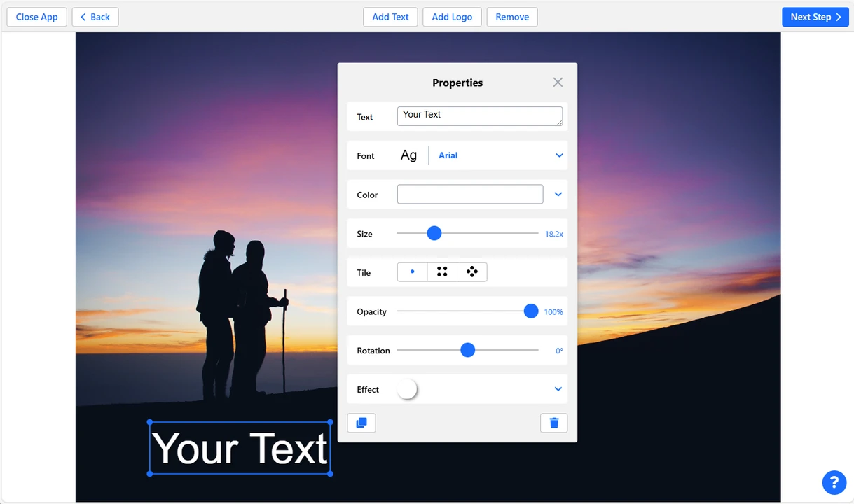The width and height of the screenshot is (854, 504).
Task: Choose the grid tile pattern
Action: tap(441, 272)
